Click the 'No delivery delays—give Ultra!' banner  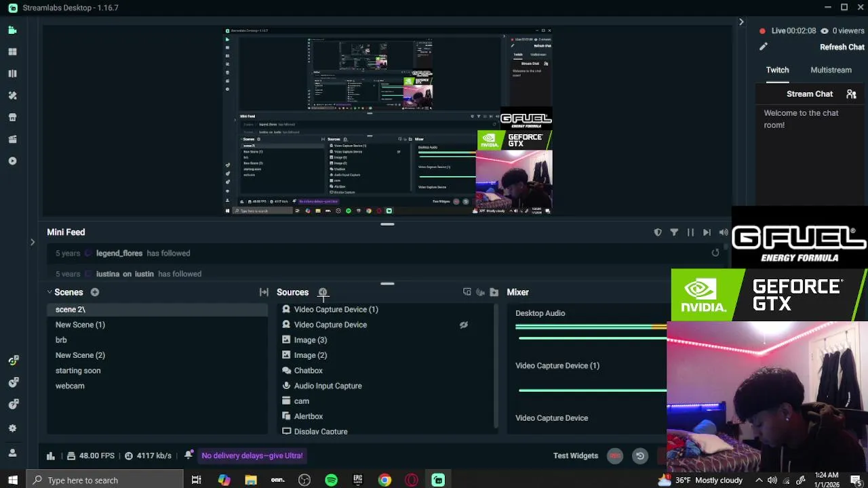click(252, 455)
